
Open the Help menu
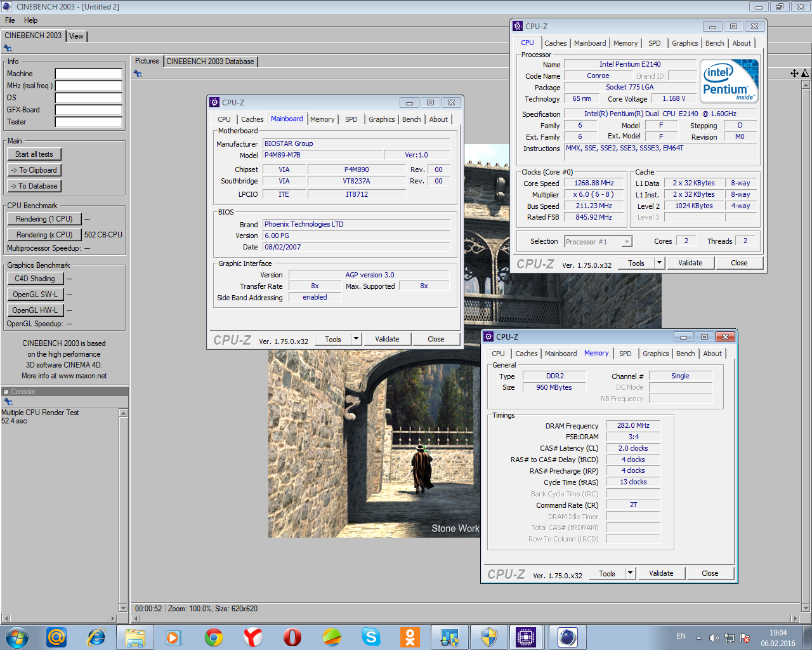click(31, 20)
